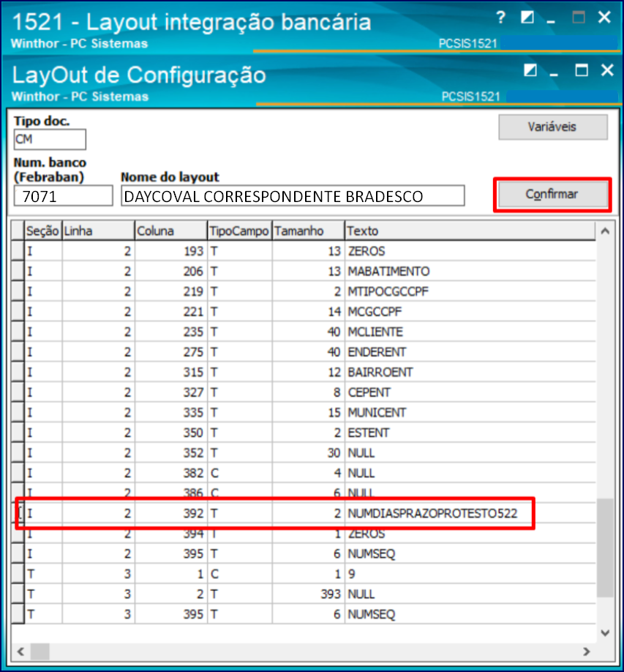Select the ENDERENT text cell
Viewport: 624px width, 672px height.
pyautogui.click(x=470, y=352)
